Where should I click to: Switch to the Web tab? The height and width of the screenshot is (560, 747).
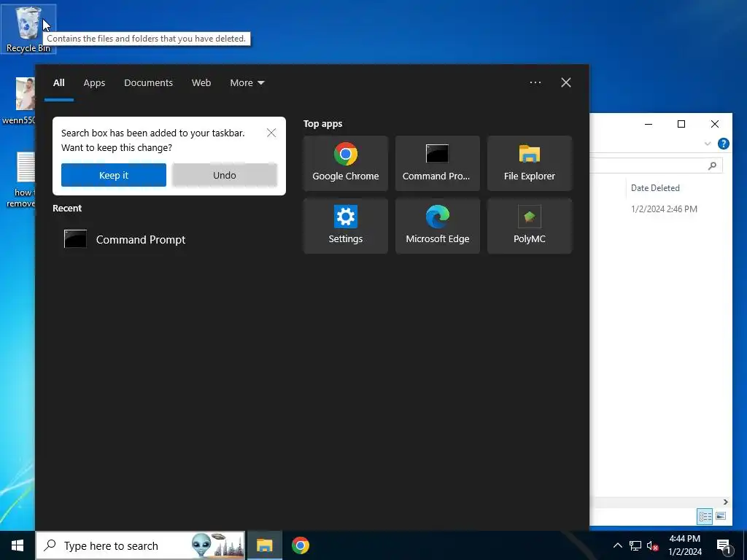click(201, 83)
